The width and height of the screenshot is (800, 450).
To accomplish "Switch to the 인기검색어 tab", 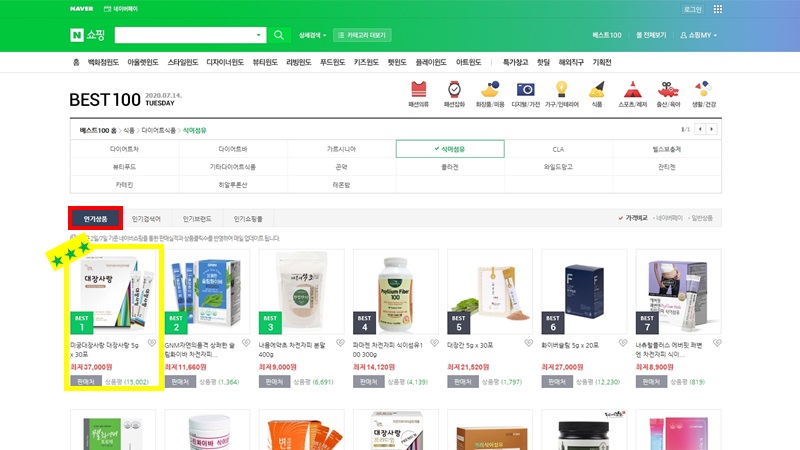I will click(146, 219).
